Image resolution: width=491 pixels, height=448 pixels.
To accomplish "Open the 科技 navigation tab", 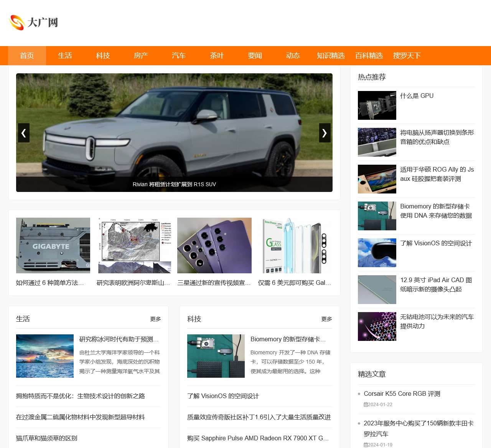I will point(103,56).
